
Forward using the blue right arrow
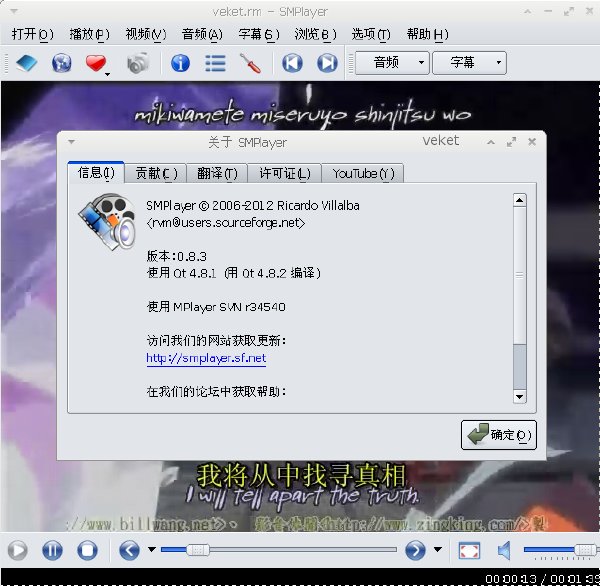click(x=415, y=550)
